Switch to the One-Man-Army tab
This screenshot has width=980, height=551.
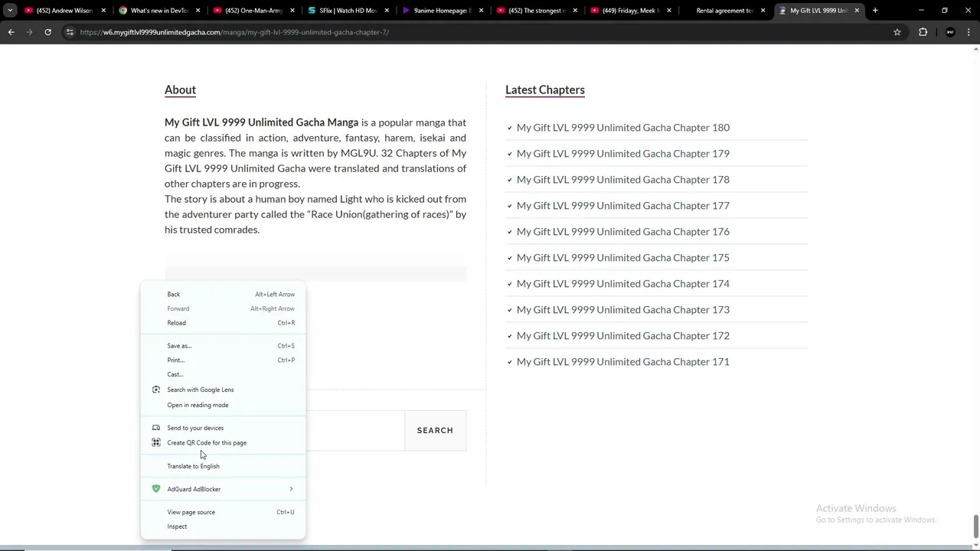tap(253, 11)
